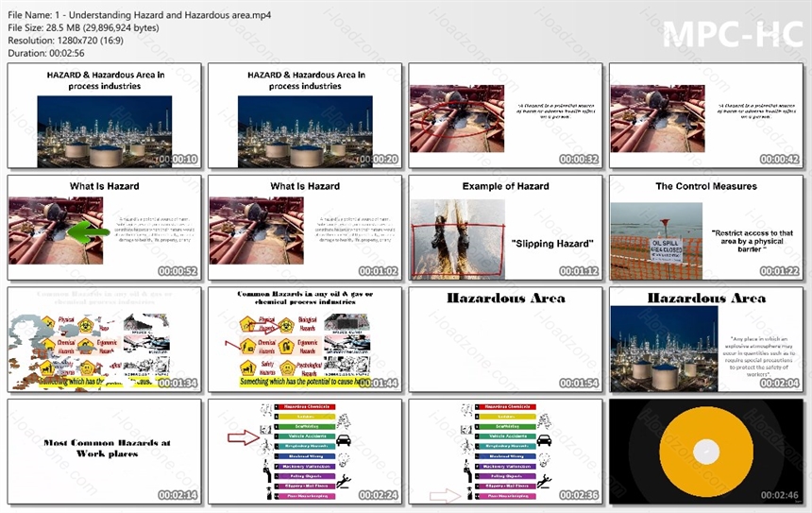Click the slipping person icon in 00:02:36 frame
Screen dimensions: 812x513
tap(544, 482)
